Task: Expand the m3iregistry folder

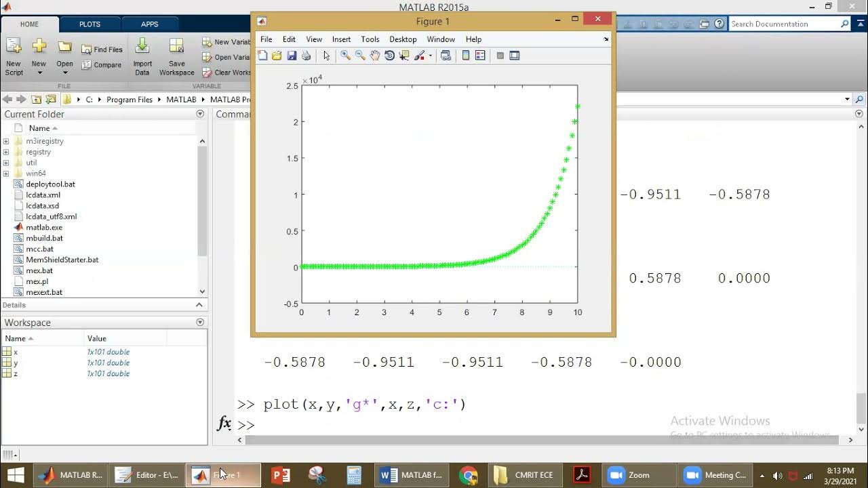Action: (x=6, y=141)
